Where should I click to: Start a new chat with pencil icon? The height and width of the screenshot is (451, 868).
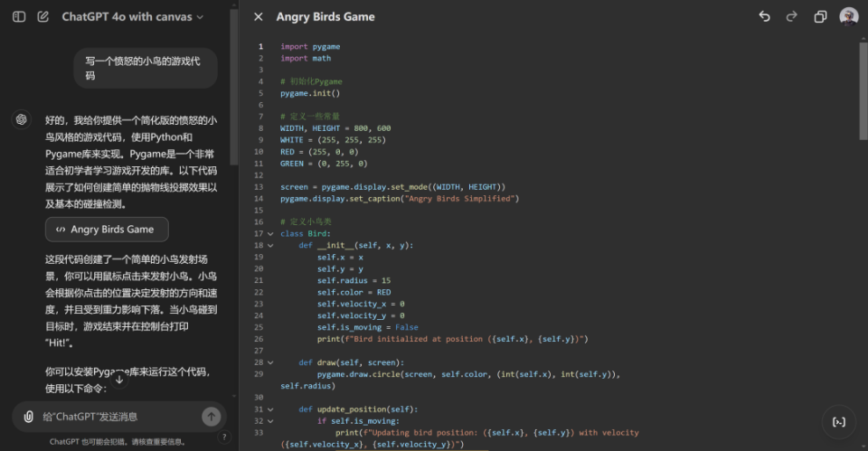42,16
